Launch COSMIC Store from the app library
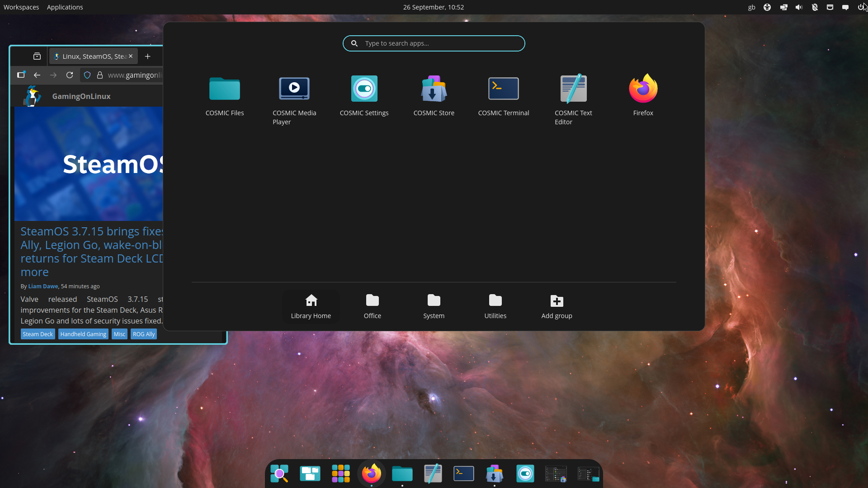 pos(434,96)
